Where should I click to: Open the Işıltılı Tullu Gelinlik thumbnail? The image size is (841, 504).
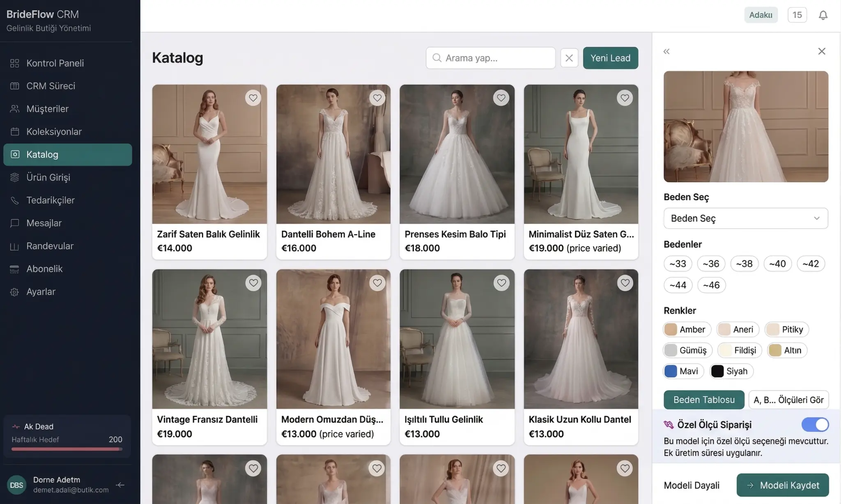pos(457,339)
